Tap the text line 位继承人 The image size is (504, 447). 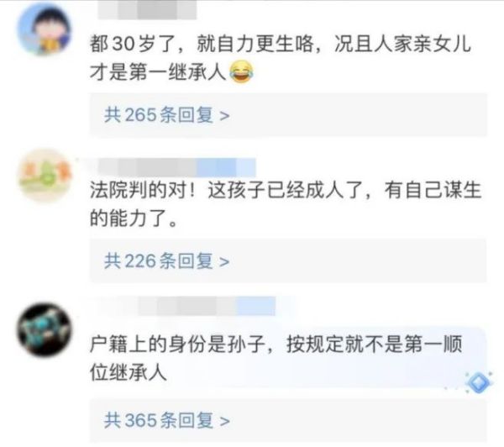click(129, 372)
